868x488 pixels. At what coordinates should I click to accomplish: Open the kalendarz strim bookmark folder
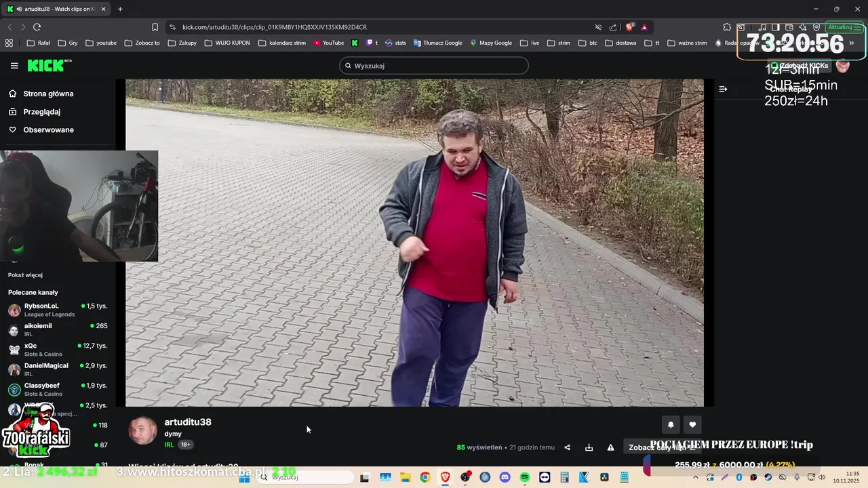click(282, 43)
